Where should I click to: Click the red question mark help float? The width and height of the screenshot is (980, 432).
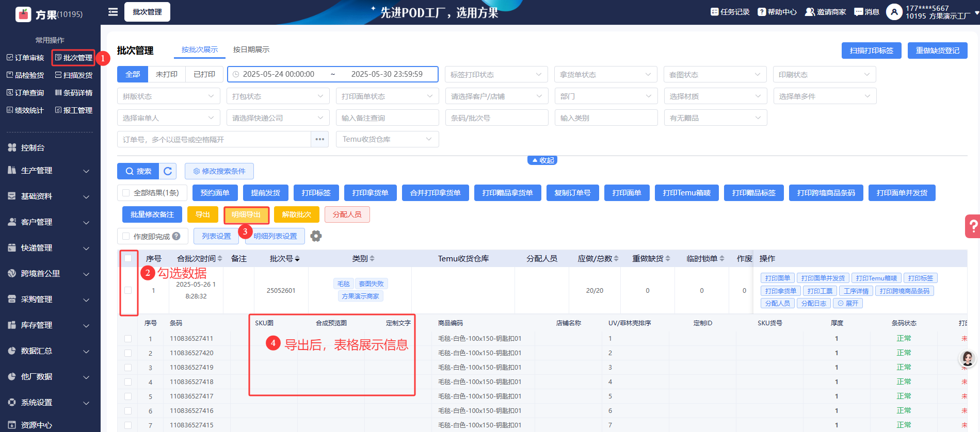[x=973, y=226]
